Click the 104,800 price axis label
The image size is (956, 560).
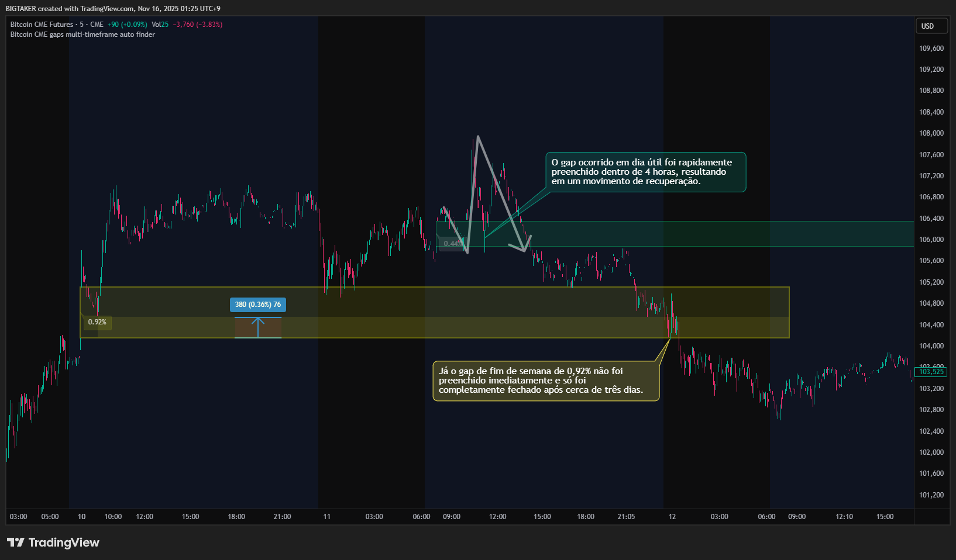[x=931, y=303]
